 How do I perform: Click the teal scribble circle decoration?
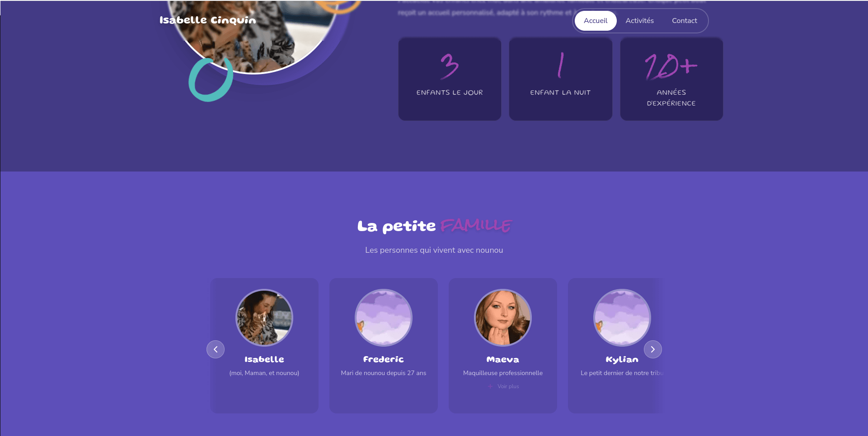(211, 80)
